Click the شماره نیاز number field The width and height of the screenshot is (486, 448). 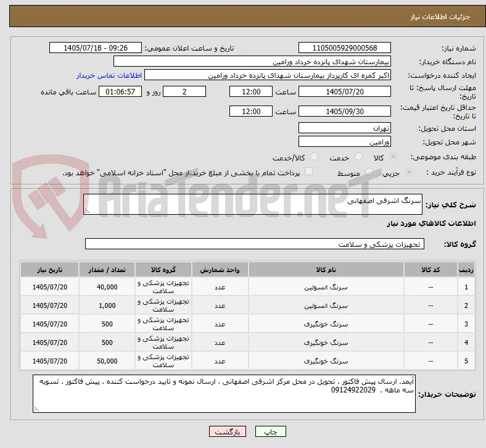pyautogui.click(x=345, y=48)
